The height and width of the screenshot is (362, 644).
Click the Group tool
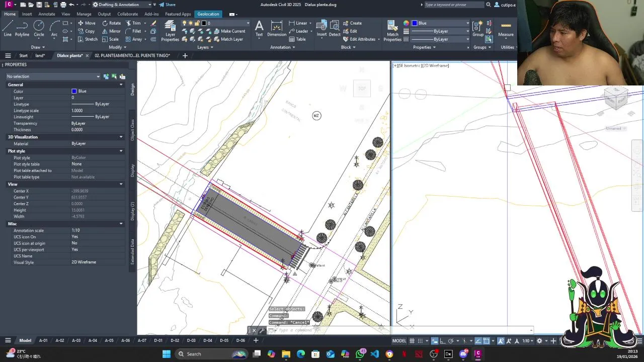click(x=478, y=29)
